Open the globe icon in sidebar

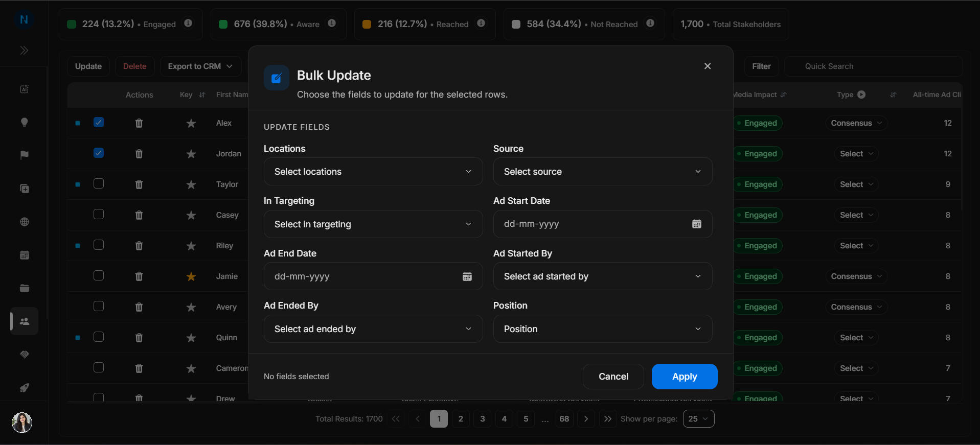(24, 222)
